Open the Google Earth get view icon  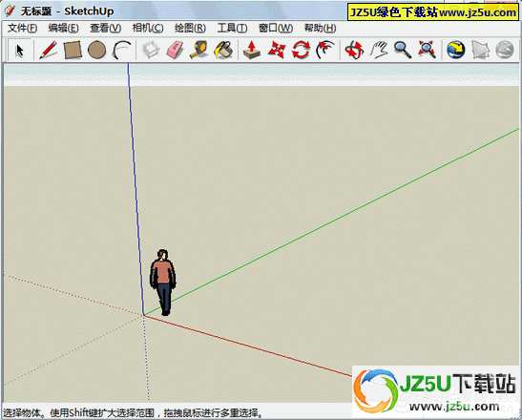(456, 50)
